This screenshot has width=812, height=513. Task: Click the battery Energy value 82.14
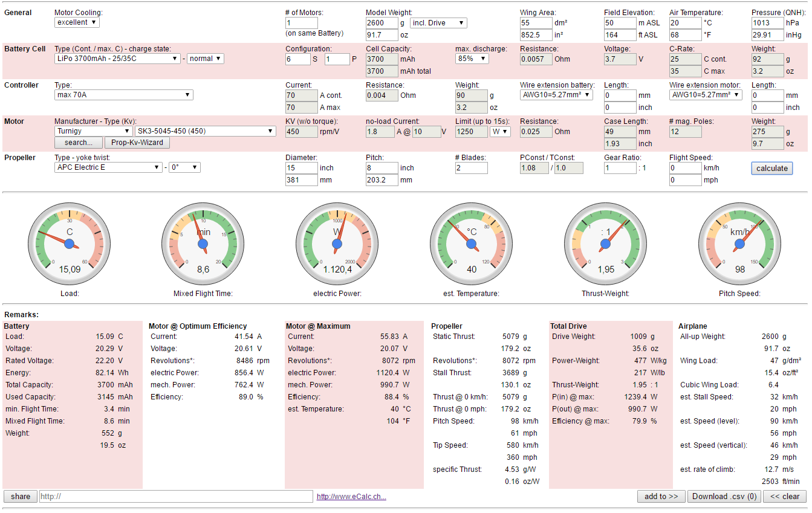click(x=104, y=373)
